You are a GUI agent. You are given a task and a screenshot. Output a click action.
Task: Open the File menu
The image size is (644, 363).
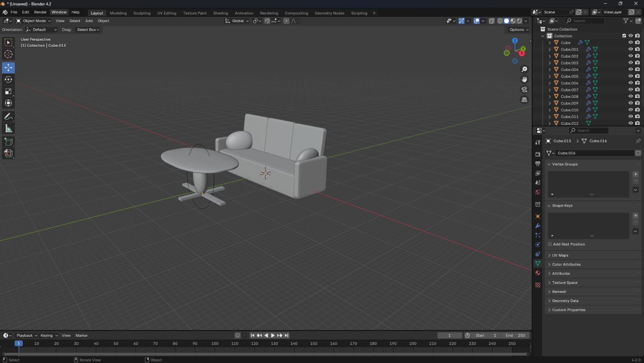point(14,12)
